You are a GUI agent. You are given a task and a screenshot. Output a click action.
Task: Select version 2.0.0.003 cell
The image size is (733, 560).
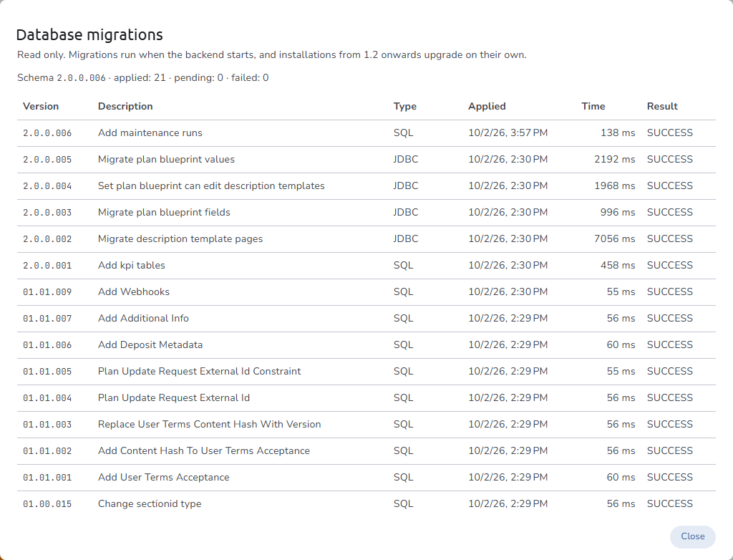click(47, 213)
